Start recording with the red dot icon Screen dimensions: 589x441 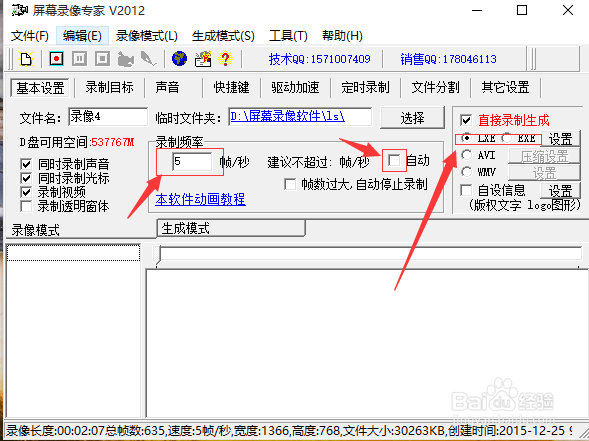56,59
